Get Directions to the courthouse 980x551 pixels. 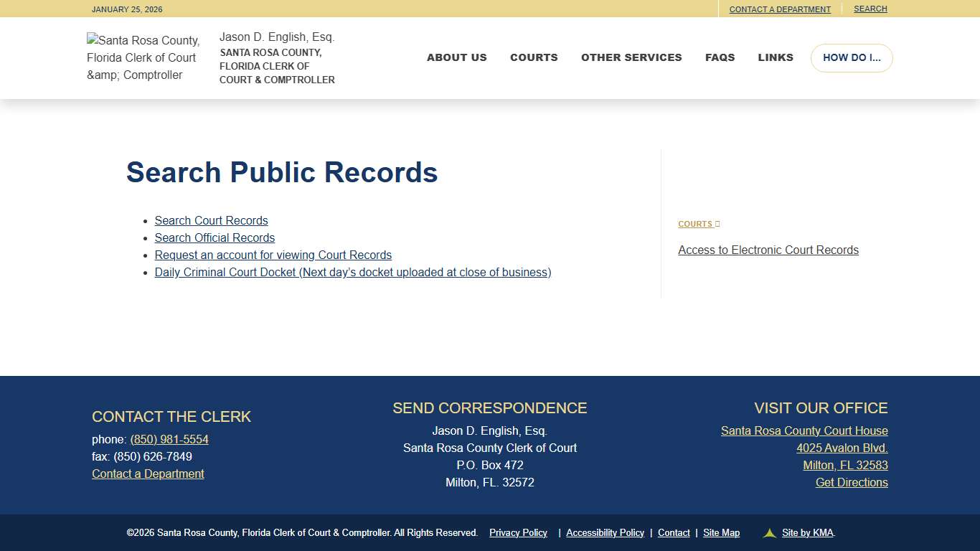[x=852, y=482]
